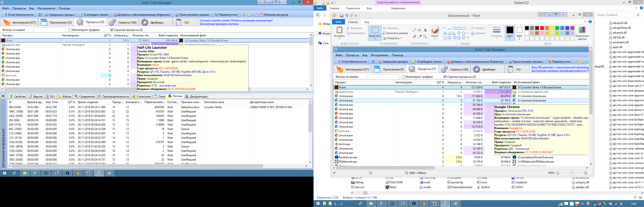Open the Свойства detail tab
The height and width of the screenshot is (207, 644).
pyautogui.click(x=17, y=96)
